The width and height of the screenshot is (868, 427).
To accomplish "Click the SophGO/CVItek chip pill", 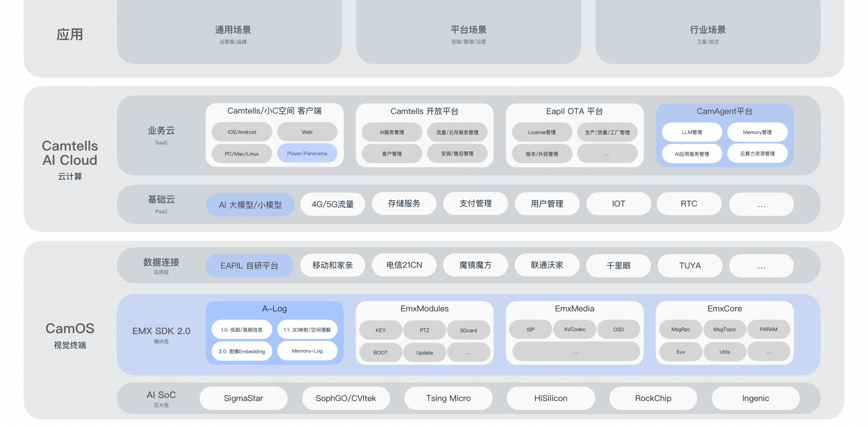I will 346,398.
